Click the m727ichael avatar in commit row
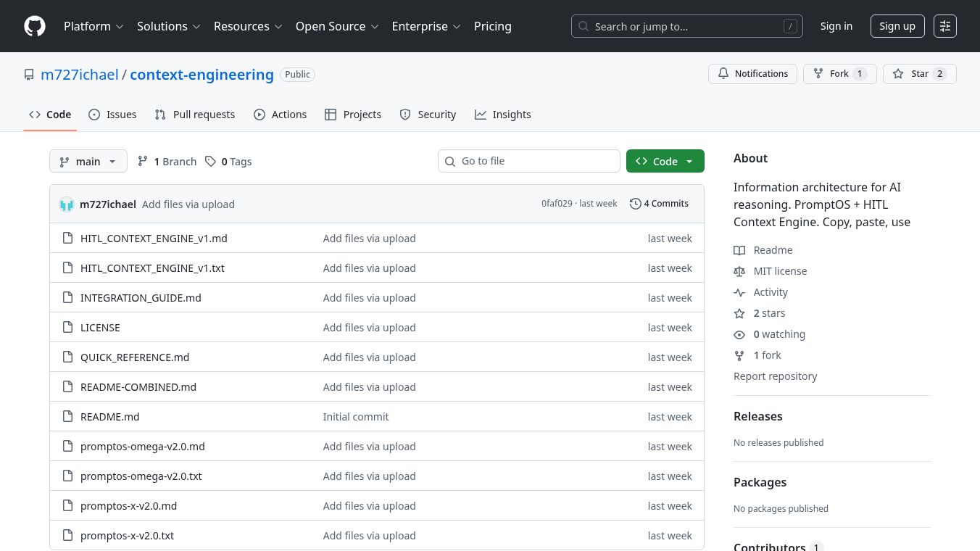Image resolution: width=980 pixels, height=551 pixels. click(x=67, y=204)
